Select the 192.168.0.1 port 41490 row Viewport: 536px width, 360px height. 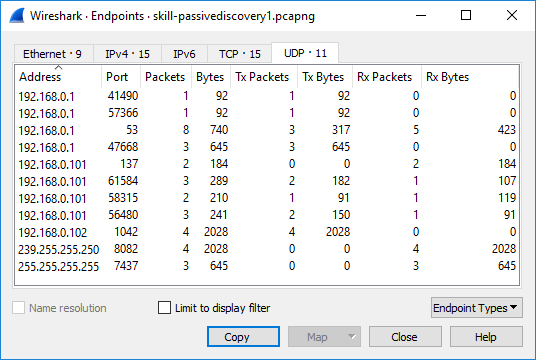pos(267,96)
